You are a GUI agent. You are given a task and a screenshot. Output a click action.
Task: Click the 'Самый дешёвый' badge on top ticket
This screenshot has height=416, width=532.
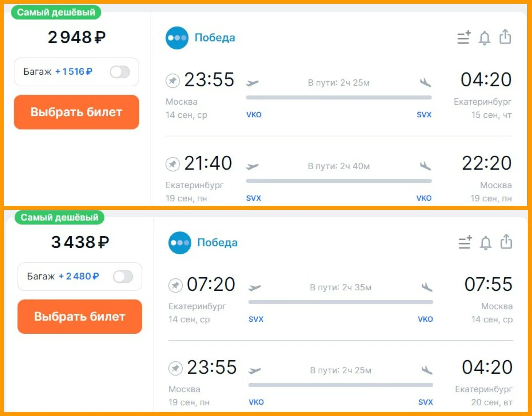(x=56, y=12)
